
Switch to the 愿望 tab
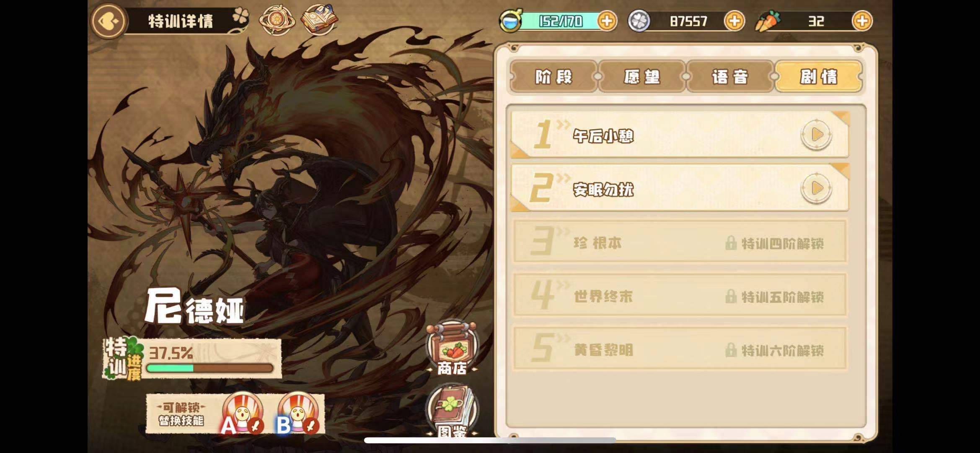(x=642, y=76)
